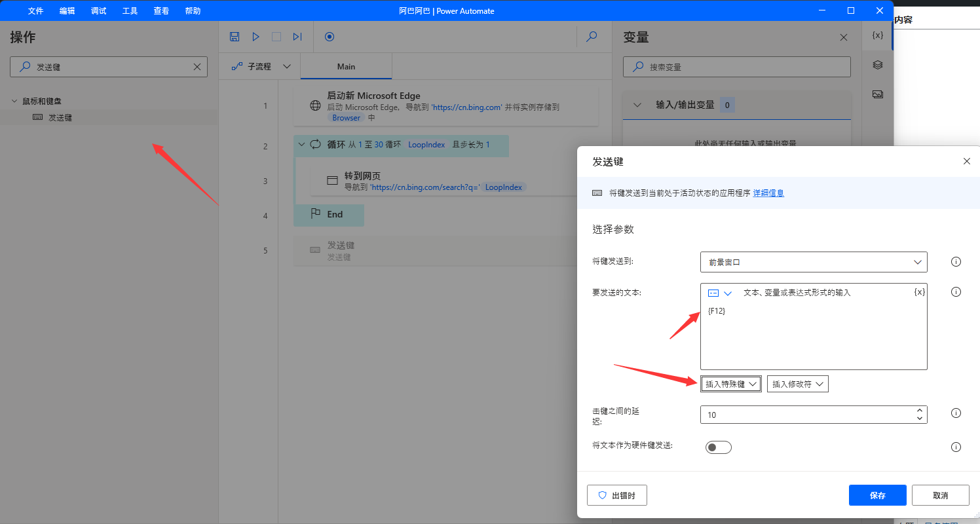
Task: Select 发送键 action in the tree
Action: 109,118
